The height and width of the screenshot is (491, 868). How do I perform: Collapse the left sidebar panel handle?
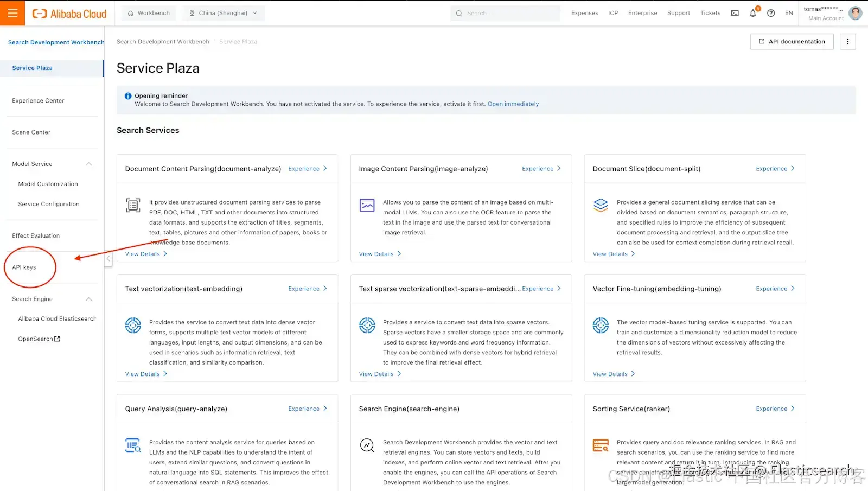[108, 259]
